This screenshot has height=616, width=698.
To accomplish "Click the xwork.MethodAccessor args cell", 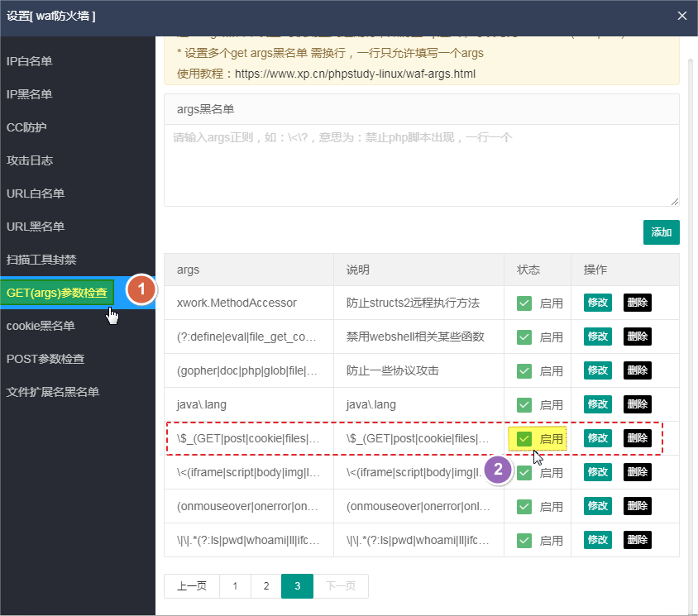I will click(x=249, y=303).
